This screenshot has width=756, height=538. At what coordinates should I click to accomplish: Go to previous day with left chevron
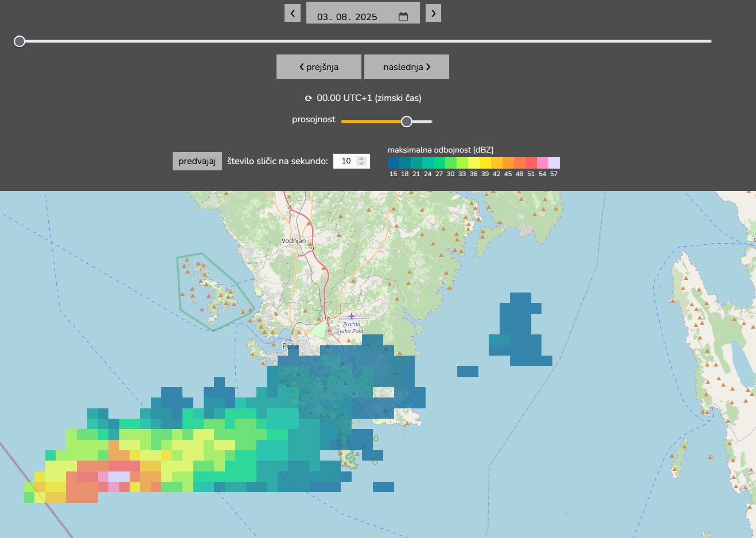pos(293,13)
